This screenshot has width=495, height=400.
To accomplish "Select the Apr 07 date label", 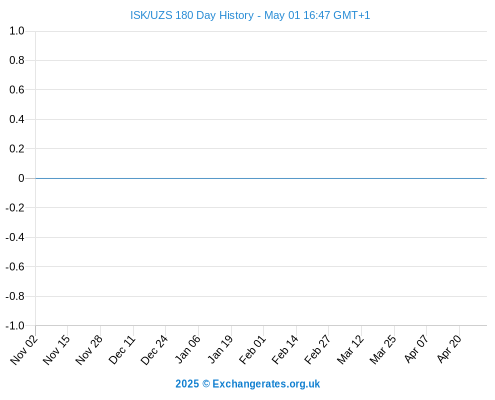I will [416, 349].
